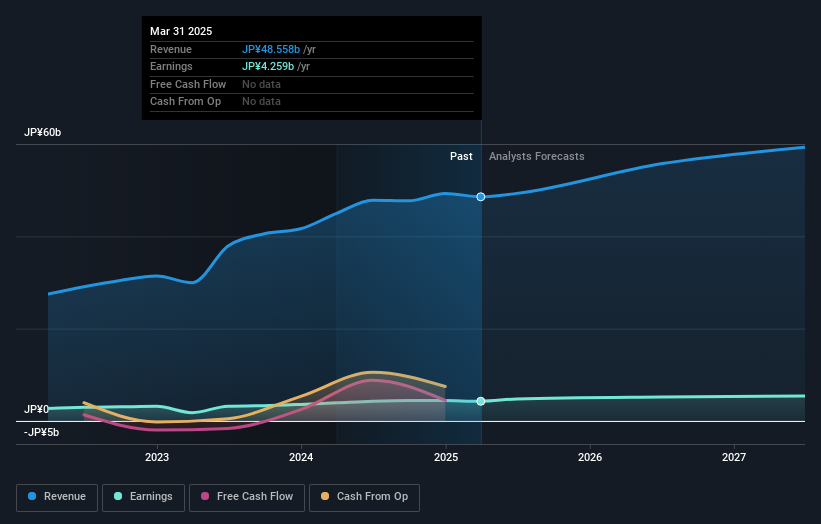This screenshot has height=524, width=821.
Task: Click the Analysts Forecasts label
Action: pos(537,156)
